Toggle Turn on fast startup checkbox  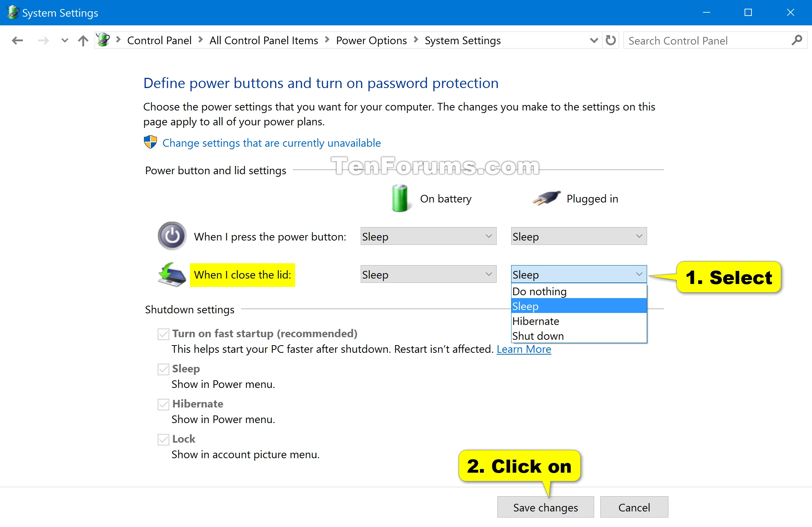(163, 334)
